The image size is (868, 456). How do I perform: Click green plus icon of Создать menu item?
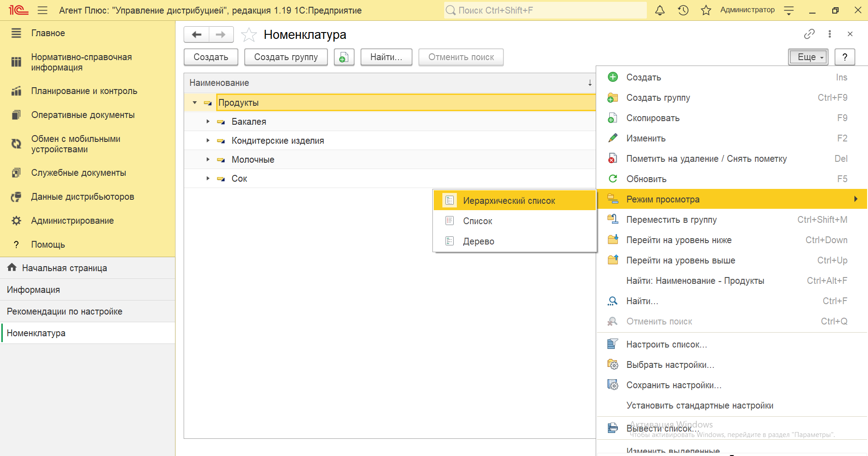tap(613, 77)
